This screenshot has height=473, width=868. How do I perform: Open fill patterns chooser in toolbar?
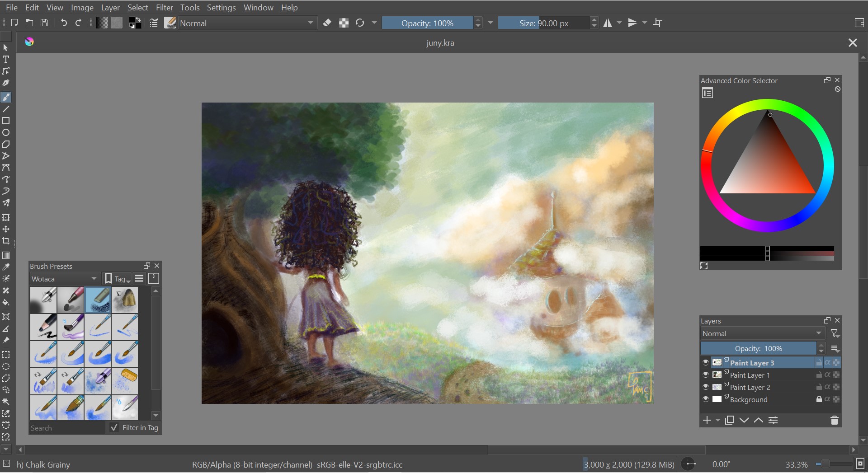(x=117, y=23)
